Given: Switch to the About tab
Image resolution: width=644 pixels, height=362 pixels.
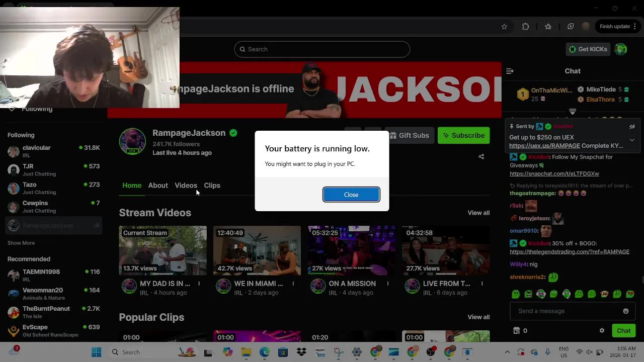Looking at the screenshot, I should coord(158,185).
